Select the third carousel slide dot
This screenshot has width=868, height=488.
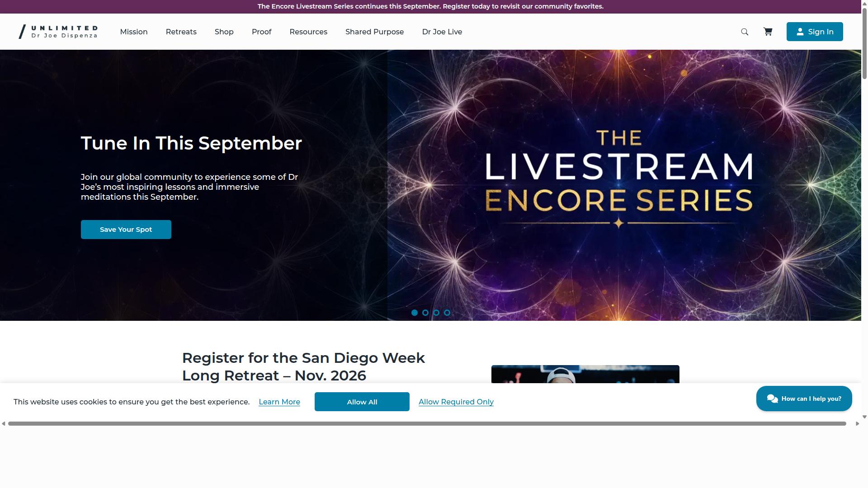pyautogui.click(x=436, y=313)
